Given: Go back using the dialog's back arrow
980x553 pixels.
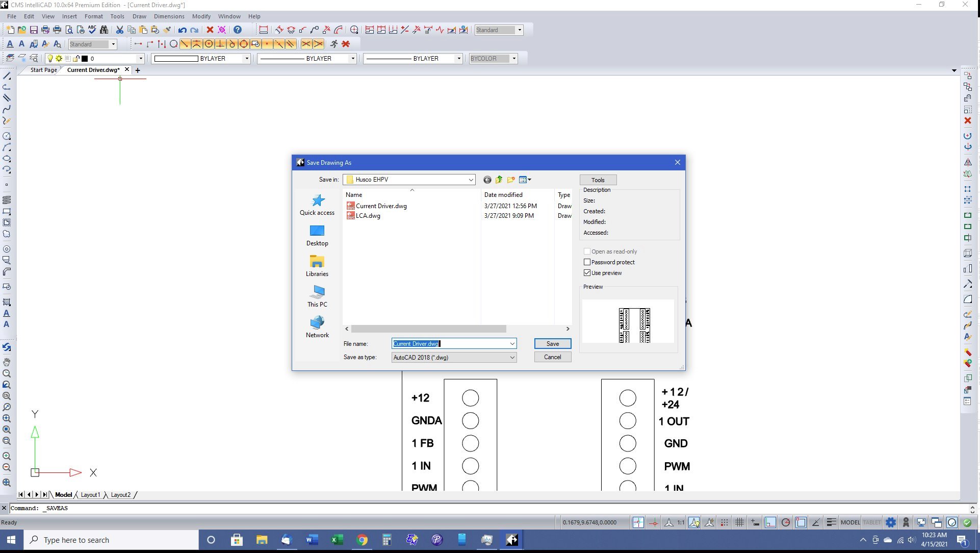Looking at the screenshot, I should coord(487,180).
